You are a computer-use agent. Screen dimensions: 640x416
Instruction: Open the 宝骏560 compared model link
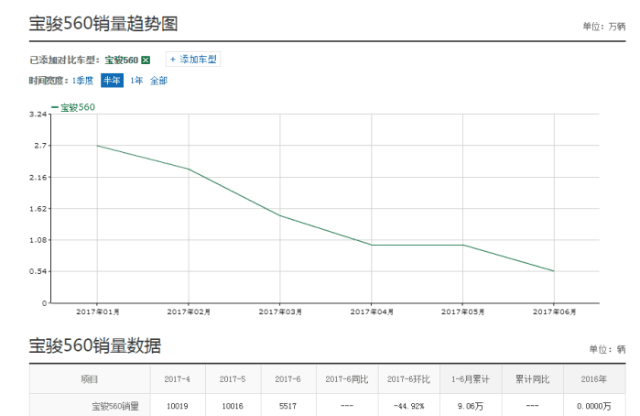pos(122,60)
